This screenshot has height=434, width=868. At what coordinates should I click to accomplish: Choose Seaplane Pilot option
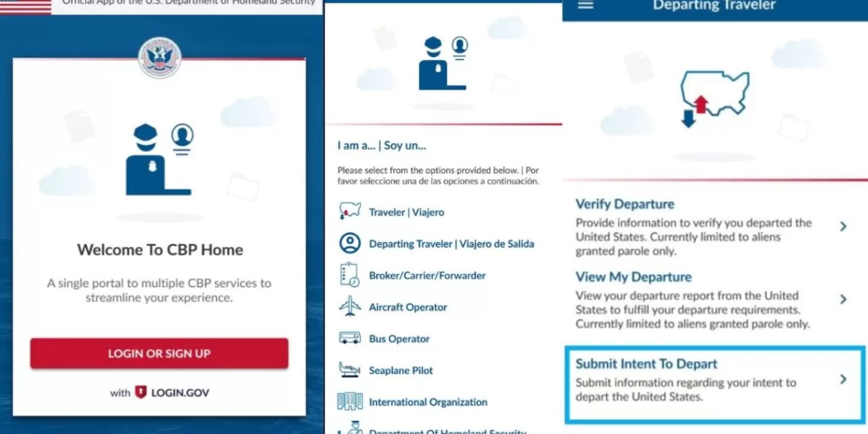[400, 370]
